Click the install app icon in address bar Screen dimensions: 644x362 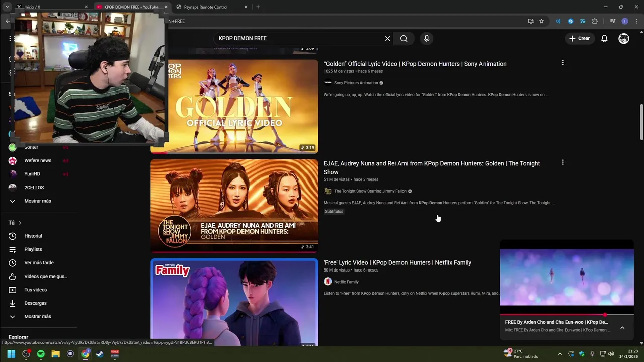coord(531,21)
